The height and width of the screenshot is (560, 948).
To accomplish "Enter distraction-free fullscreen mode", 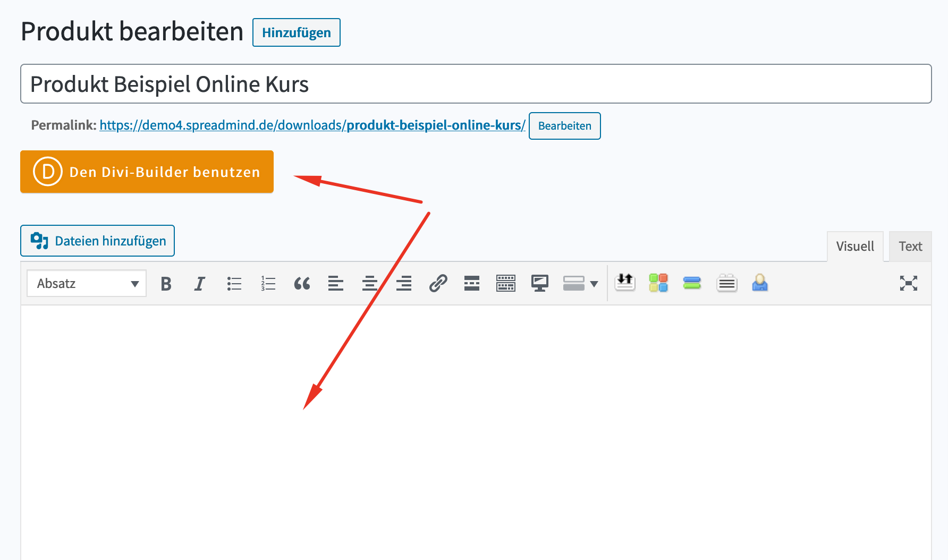I will (x=909, y=283).
